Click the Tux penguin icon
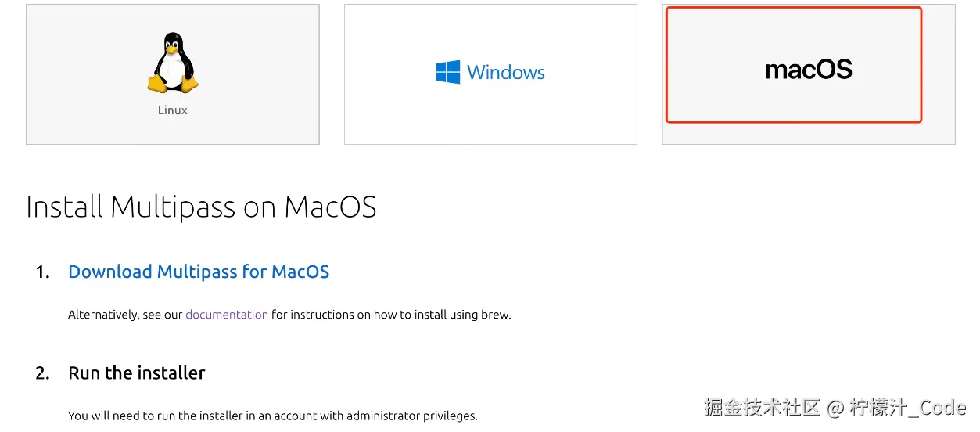Viewport: 980px width, 432px height. [173, 63]
